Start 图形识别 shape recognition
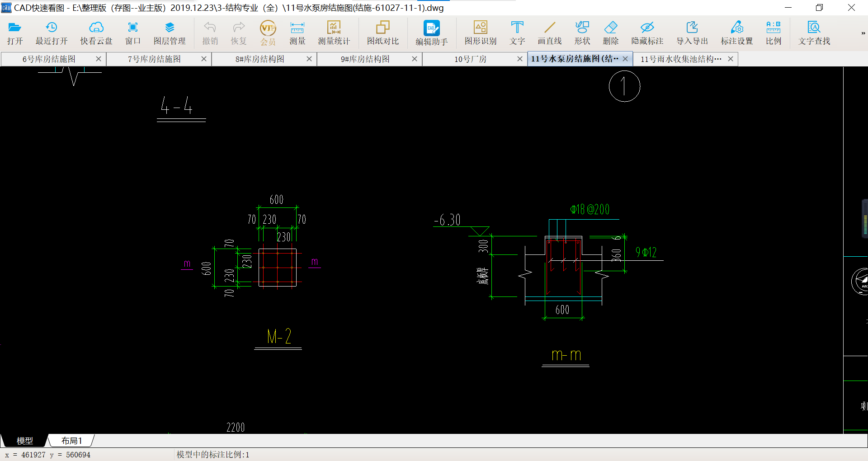868x461 pixels. [481, 33]
